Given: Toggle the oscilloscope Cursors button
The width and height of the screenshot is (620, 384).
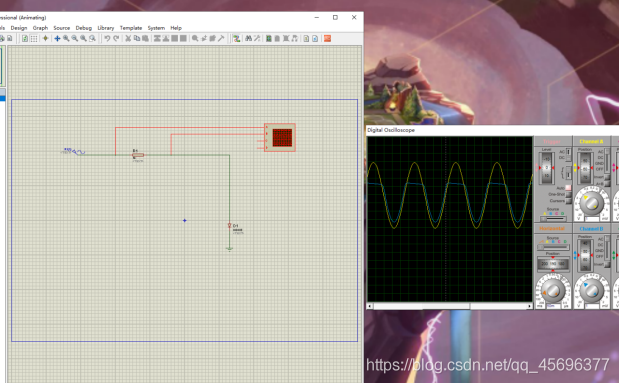Looking at the screenshot, I should coord(568,201).
